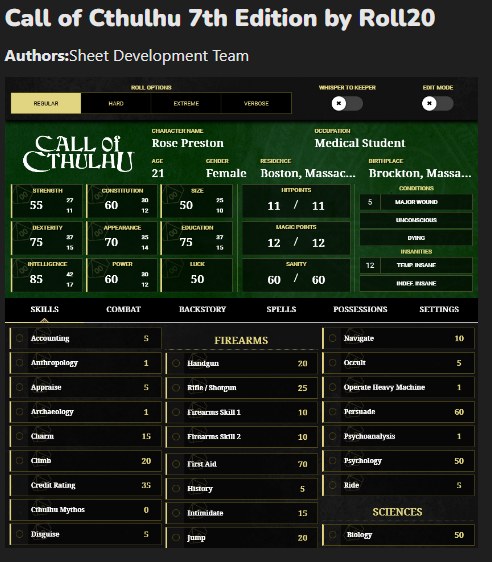Screen dimensions: 492x562
Task: Click the Birthplace field Brockton
Action: pos(420,173)
